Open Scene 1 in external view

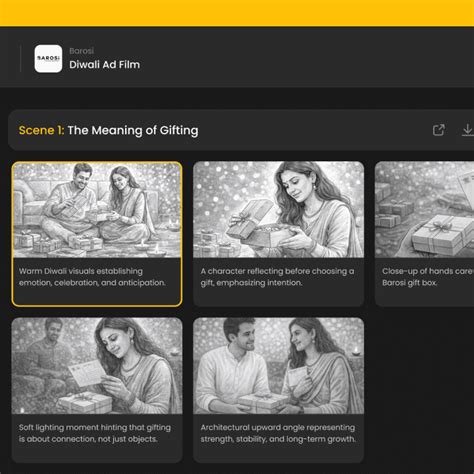pos(439,130)
